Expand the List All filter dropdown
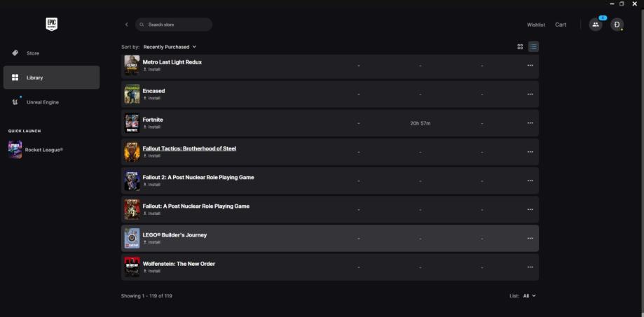 528,296
